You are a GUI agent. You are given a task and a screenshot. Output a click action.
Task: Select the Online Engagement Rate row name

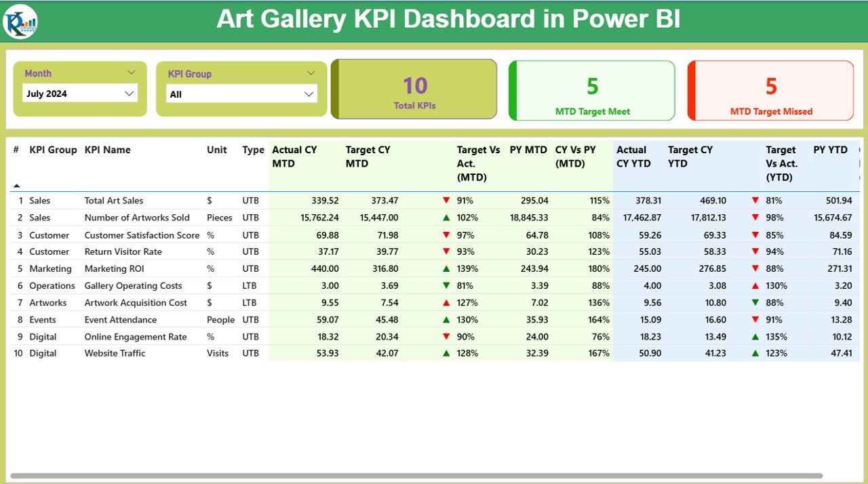click(136, 336)
